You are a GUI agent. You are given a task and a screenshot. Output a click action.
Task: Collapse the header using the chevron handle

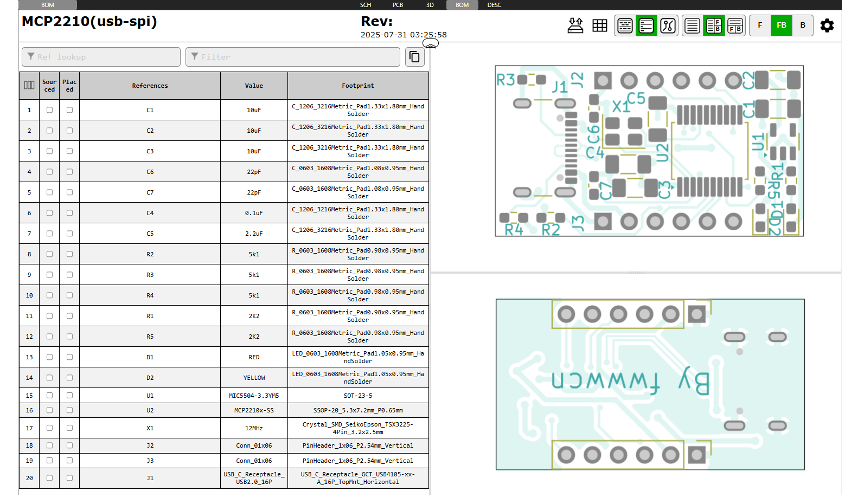tap(431, 43)
